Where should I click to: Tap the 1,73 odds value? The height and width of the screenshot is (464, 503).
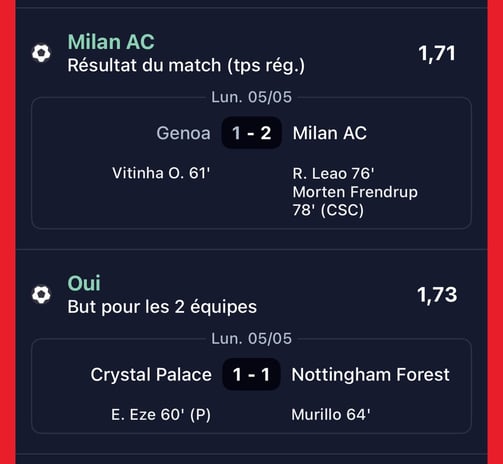(x=437, y=295)
